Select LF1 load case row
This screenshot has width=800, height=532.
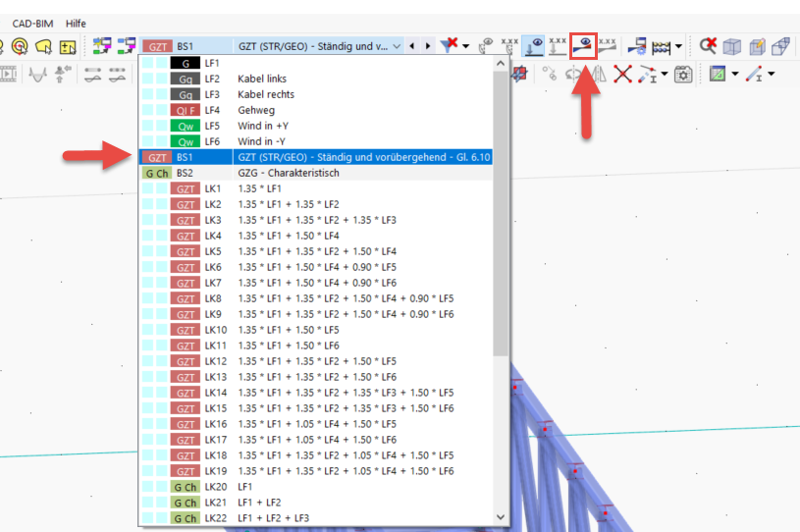click(x=316, y=63)
